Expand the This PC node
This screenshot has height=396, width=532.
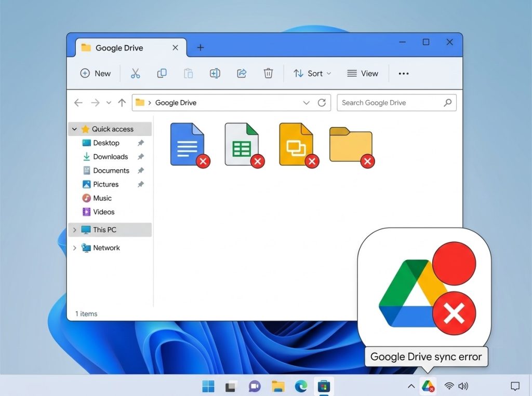click(x=75, y=230)
